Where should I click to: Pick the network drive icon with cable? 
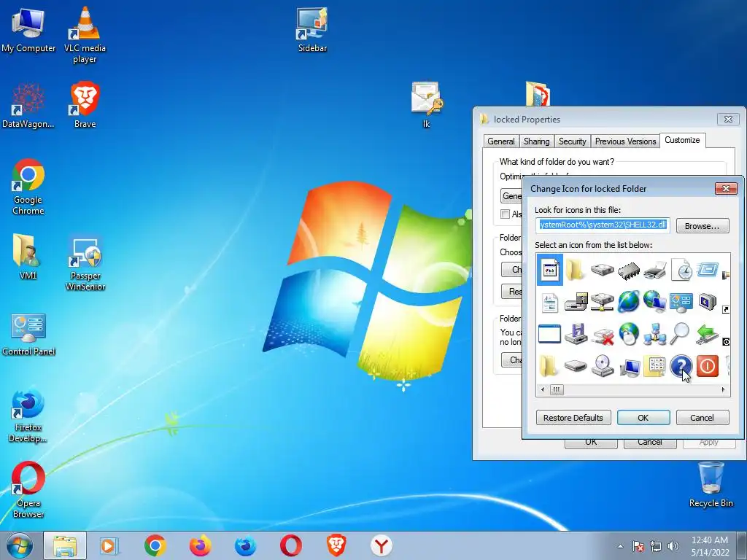tap(602, 303)
